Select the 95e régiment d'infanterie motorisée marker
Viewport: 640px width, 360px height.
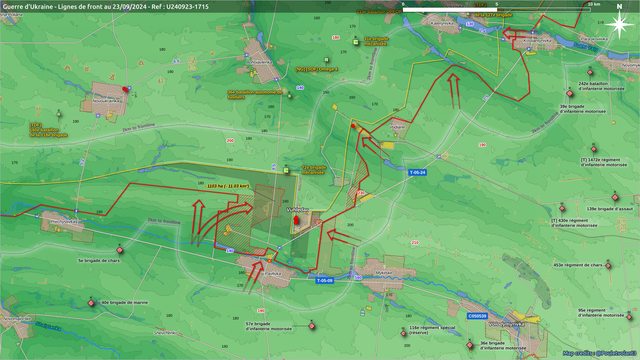(629, 317)
